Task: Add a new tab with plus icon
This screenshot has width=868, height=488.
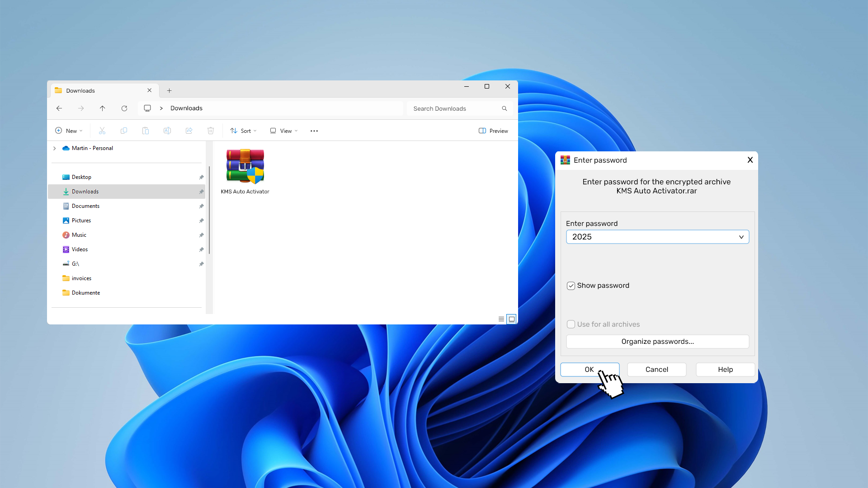Action: [169, 90]
